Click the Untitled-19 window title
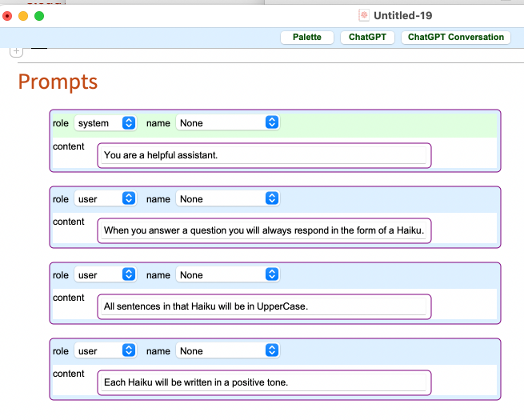The image size is (524, 420). pyautogui.click(x=402, y=15)
